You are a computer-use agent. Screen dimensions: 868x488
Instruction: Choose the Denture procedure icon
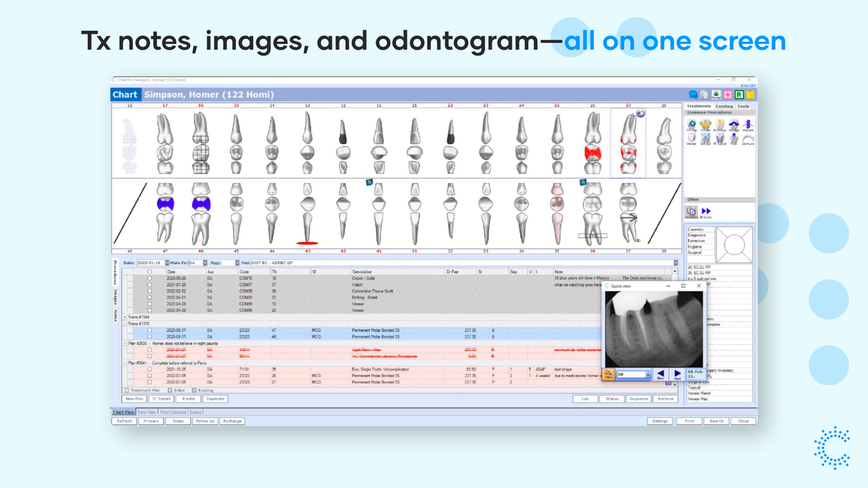click(x=748, y=138)
